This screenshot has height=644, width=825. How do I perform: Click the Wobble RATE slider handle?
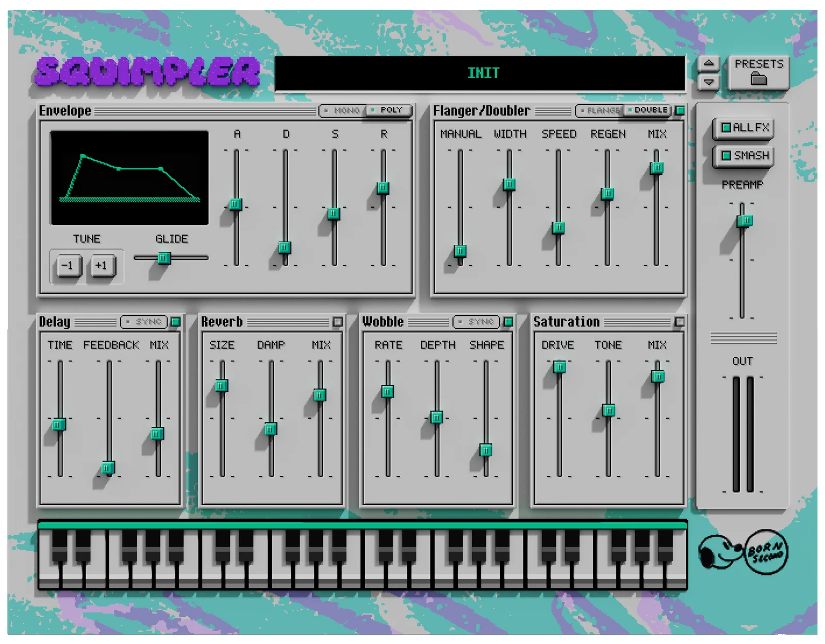coord(388,392)
